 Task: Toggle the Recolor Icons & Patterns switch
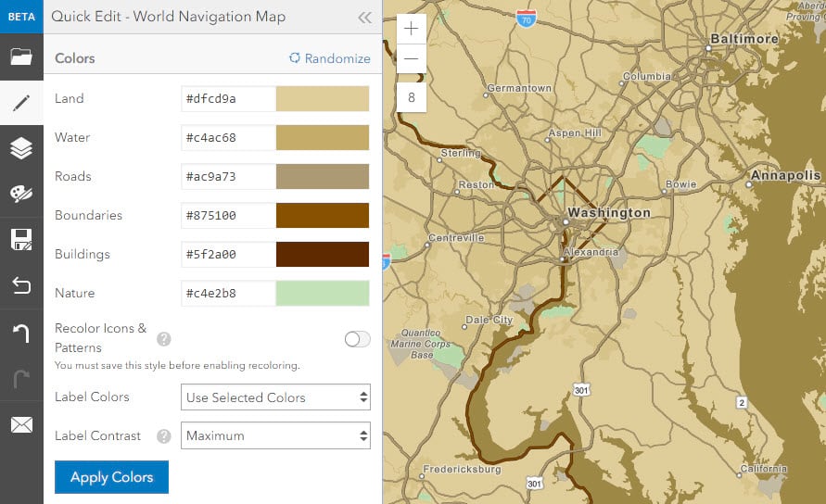[x=357, y=339]
